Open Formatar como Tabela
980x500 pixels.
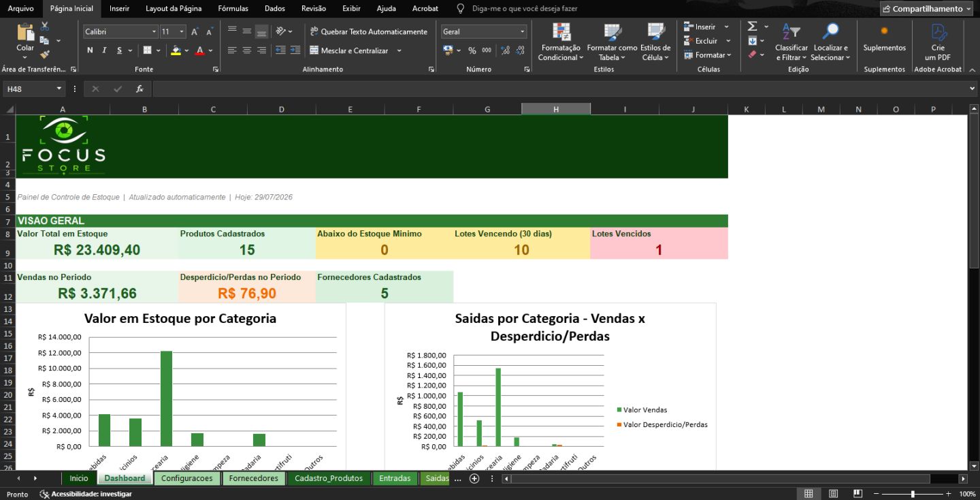coord(612,42)
